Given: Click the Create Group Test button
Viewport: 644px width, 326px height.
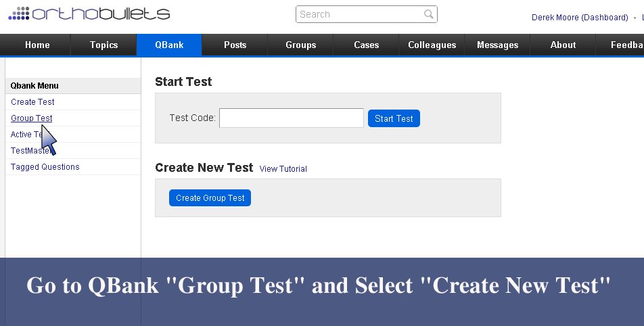Looking at the screenshot, I should pos(210,198).
